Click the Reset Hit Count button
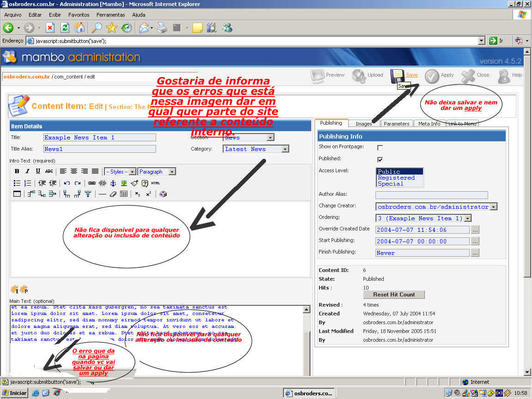The width and height of the screenshot is (532, 399). click(x=394, y=295)
